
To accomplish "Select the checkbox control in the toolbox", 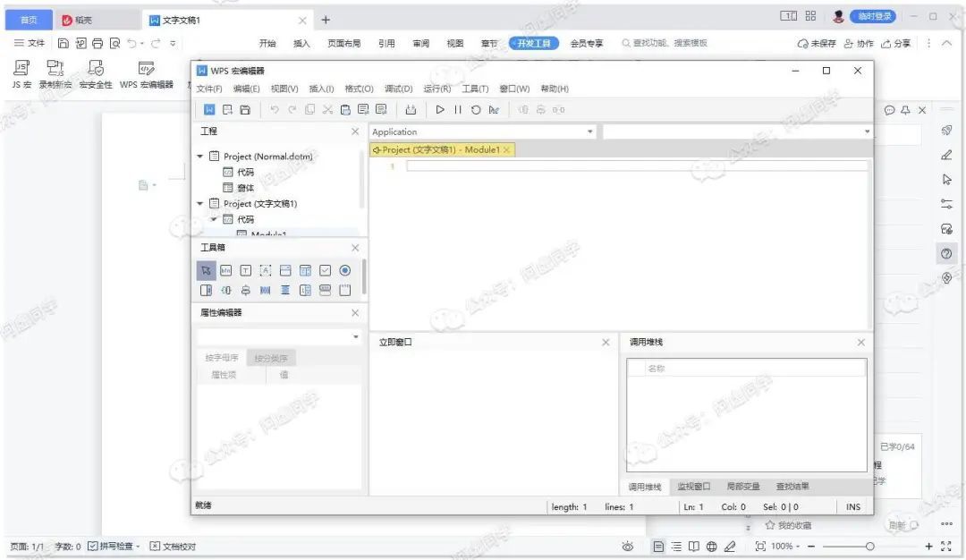I will click(x=326, y=270).
